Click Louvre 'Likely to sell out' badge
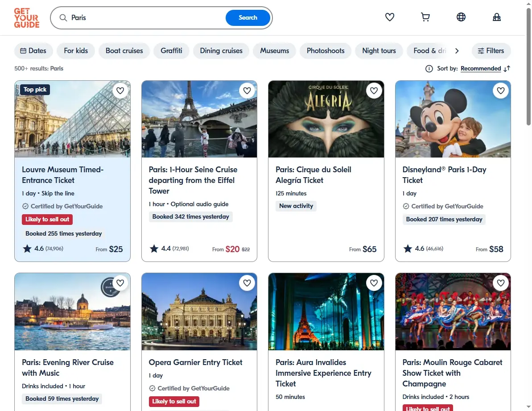 47,219
